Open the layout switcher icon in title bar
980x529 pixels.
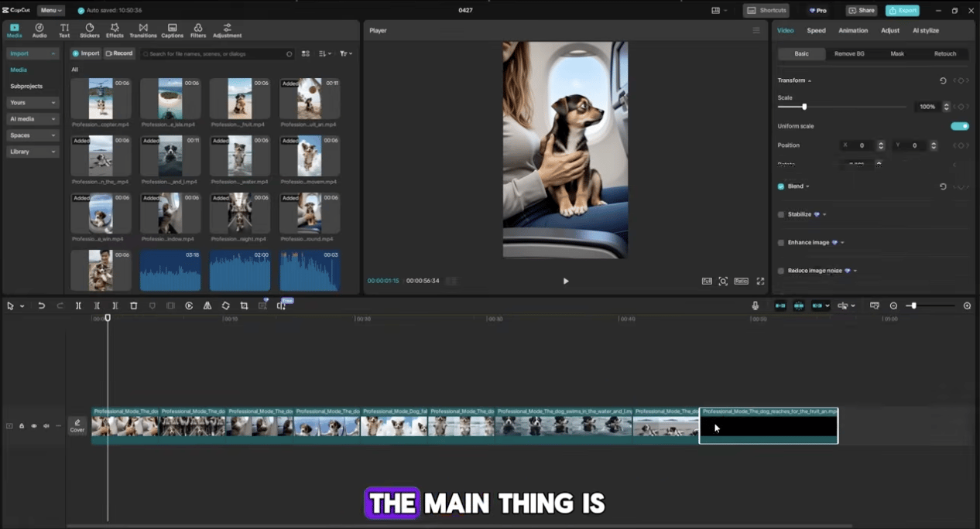716,11
